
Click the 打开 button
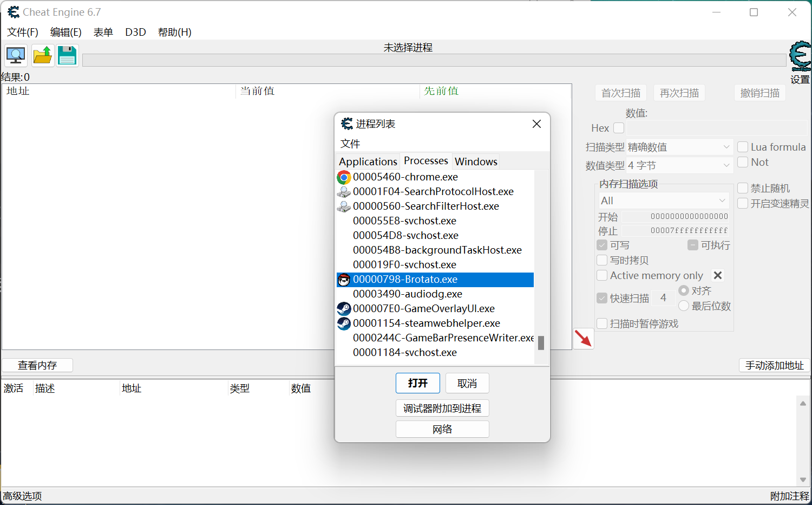pyautogui.click(x=418, y=383)
